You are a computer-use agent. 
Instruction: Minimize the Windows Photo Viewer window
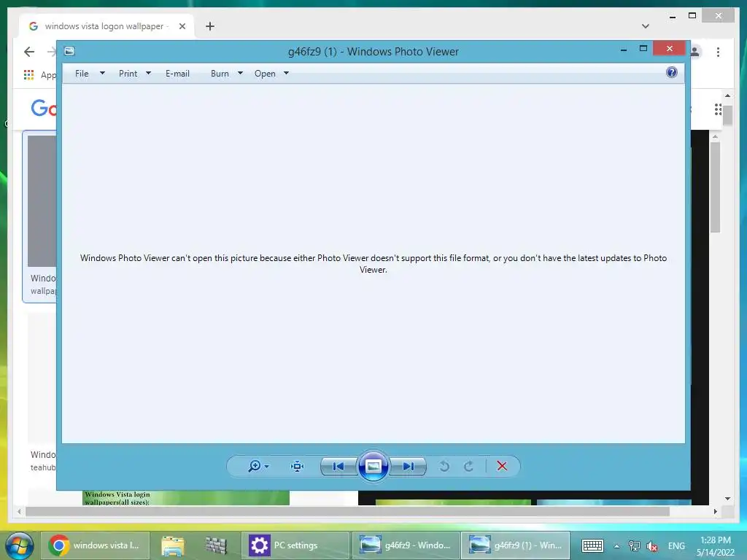pos(624,50)
